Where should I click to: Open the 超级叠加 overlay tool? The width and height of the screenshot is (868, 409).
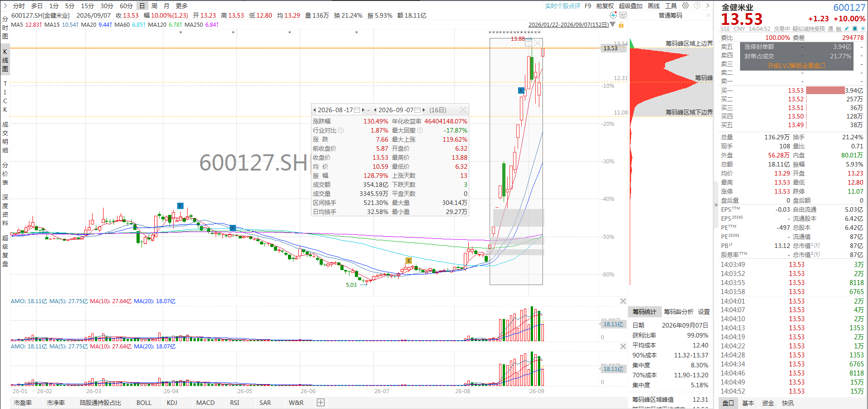tap(631, 6)
